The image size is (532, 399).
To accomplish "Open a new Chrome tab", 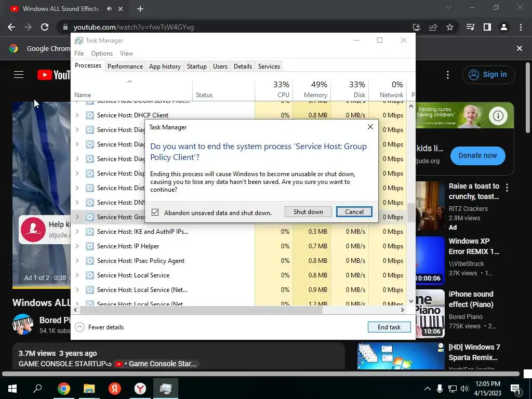I will pos(140,9).
